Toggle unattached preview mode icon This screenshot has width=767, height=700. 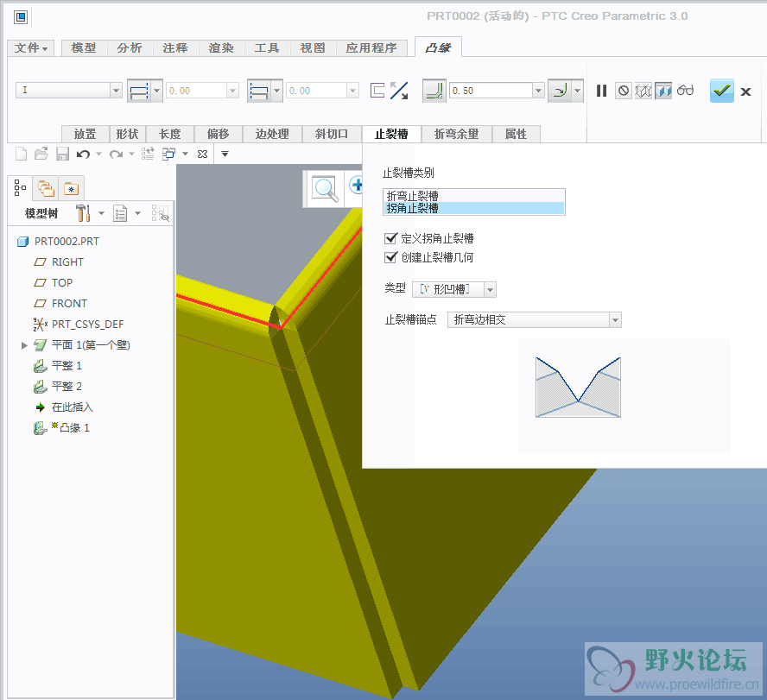[643, 91]
